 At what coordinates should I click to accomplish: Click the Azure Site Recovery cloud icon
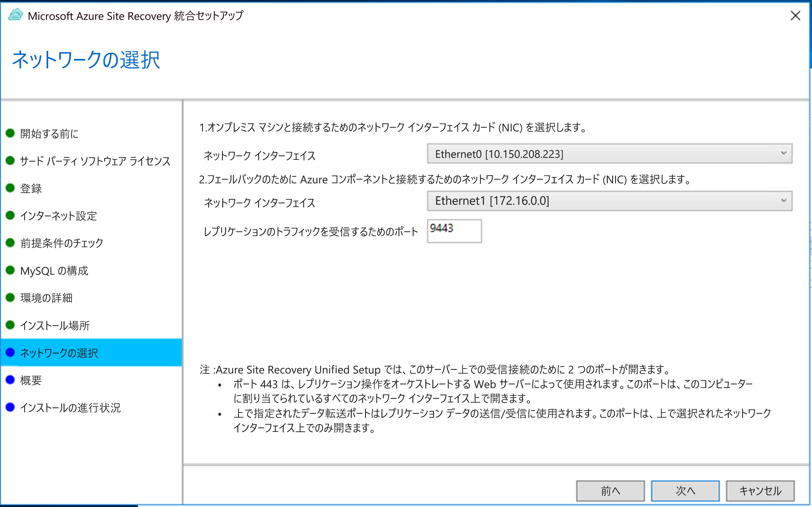[15, 15]
